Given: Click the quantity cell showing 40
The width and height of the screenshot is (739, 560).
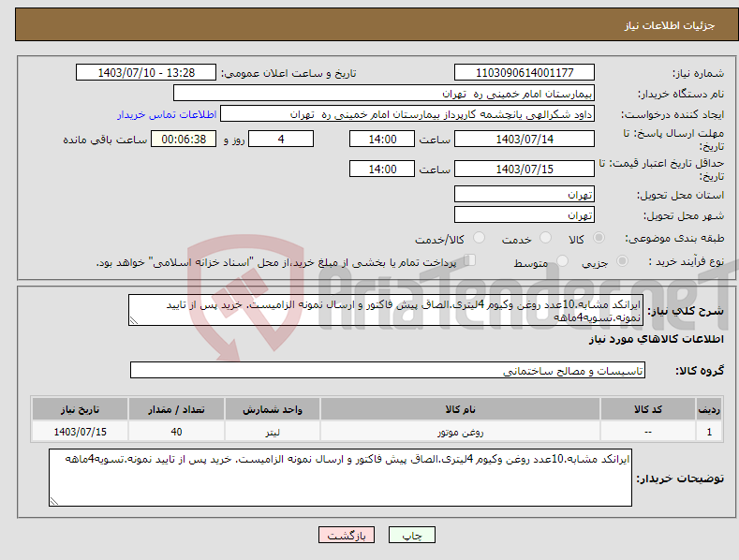Looking at the screenshot, I should coord(176,432).
